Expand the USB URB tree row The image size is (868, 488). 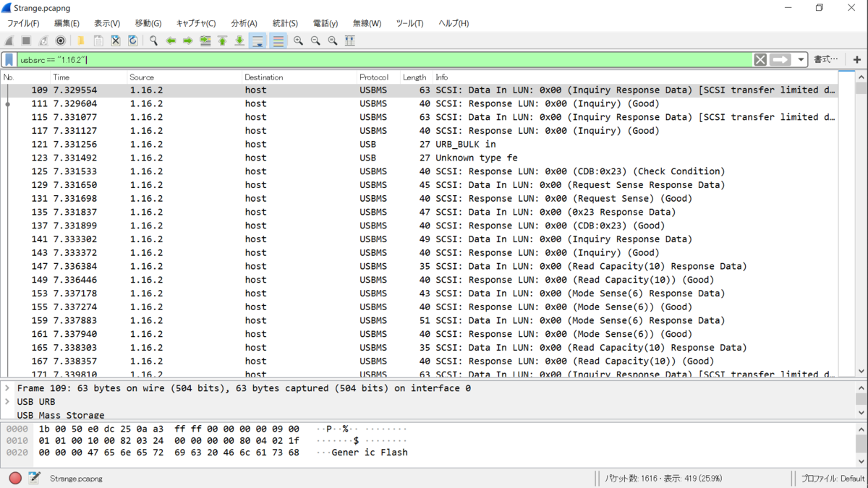click(7, 402)
